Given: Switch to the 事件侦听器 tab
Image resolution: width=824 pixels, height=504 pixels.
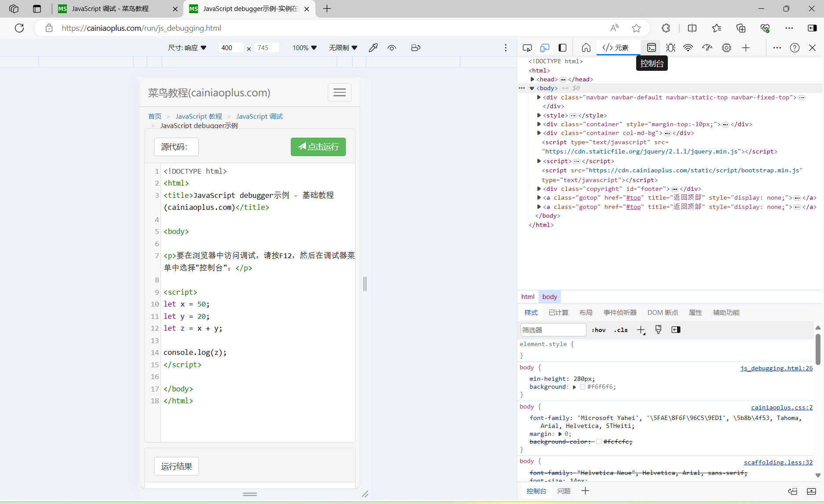Looking at the screenshot, I should click(x=620, y=312).
